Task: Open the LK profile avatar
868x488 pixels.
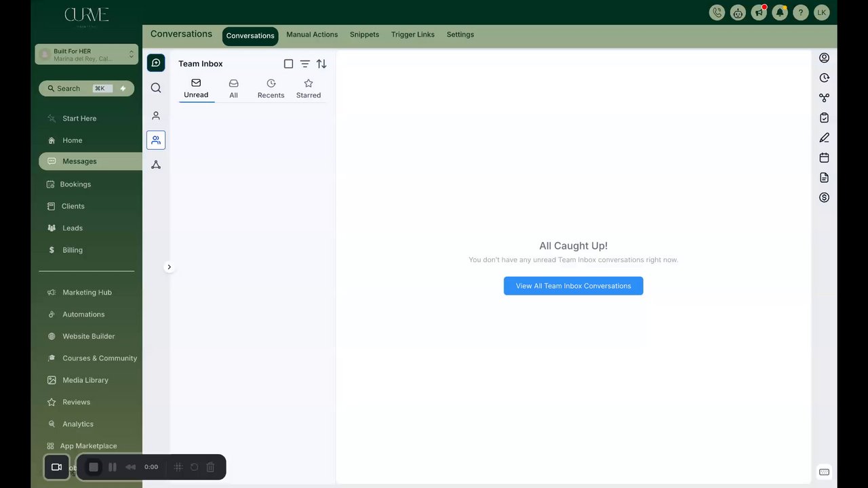Action: [822, 12]
